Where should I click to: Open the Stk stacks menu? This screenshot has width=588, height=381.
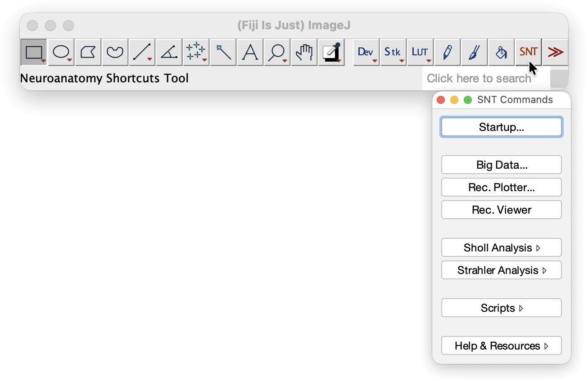point(394,52)
